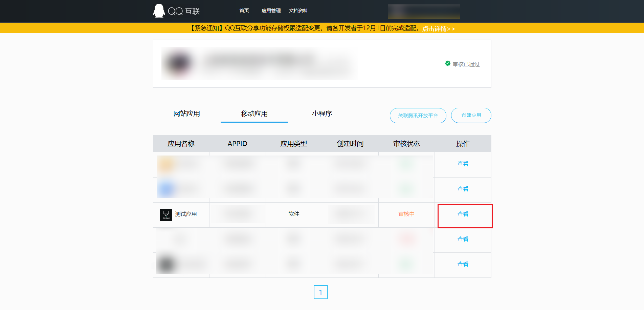The width and height of the screenshot is (644, 310).
Task: Go to pagination page 1
Action: pyautogui.click(x=321, y=292)
